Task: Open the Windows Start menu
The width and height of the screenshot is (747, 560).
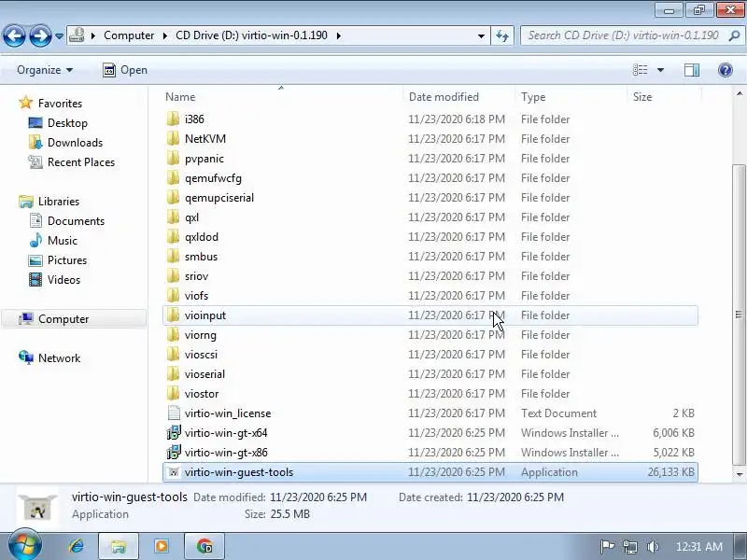Action: (24, 546)
